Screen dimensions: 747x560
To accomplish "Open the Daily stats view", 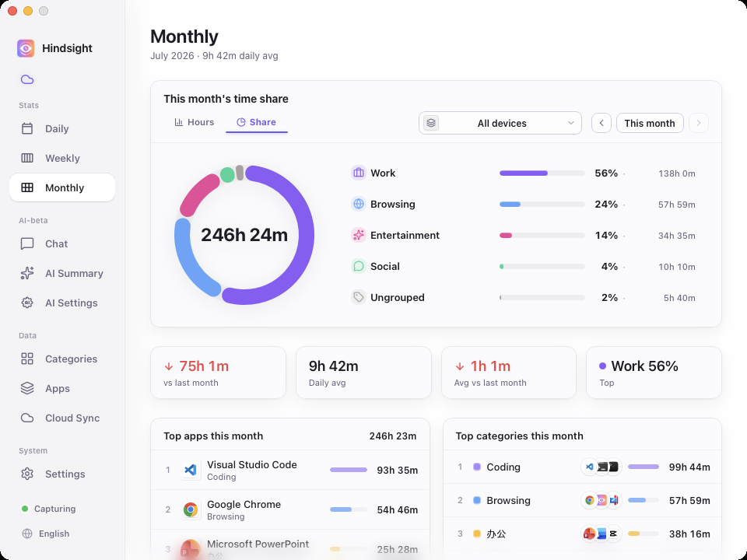I will coord(62,128).
